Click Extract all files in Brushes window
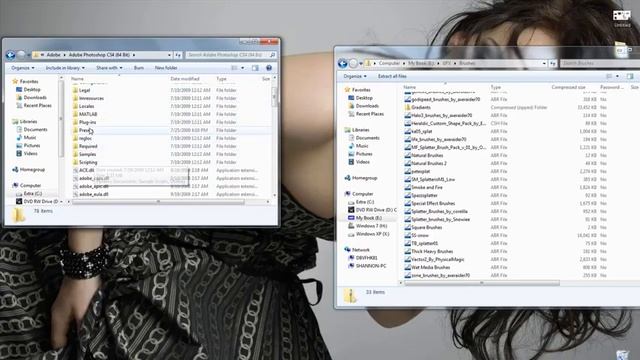Screen dimensions: 640x360 392,76
